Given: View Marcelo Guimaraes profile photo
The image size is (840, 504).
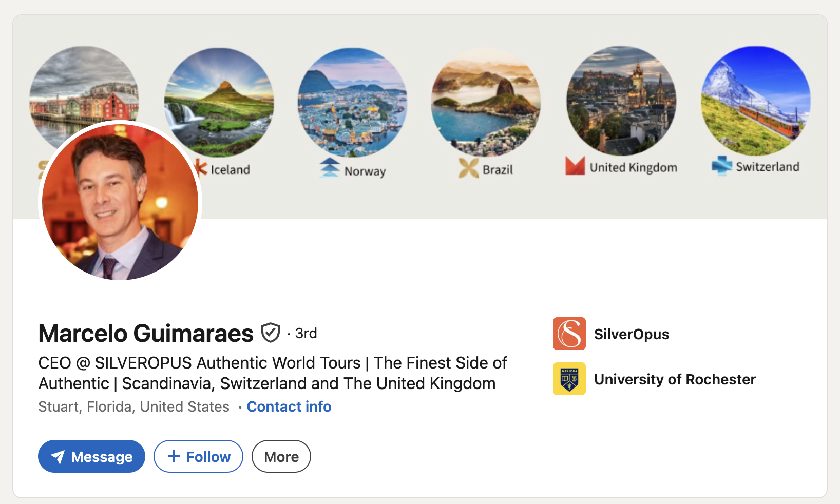Looking at the screenshot, I should click(120, 202).
